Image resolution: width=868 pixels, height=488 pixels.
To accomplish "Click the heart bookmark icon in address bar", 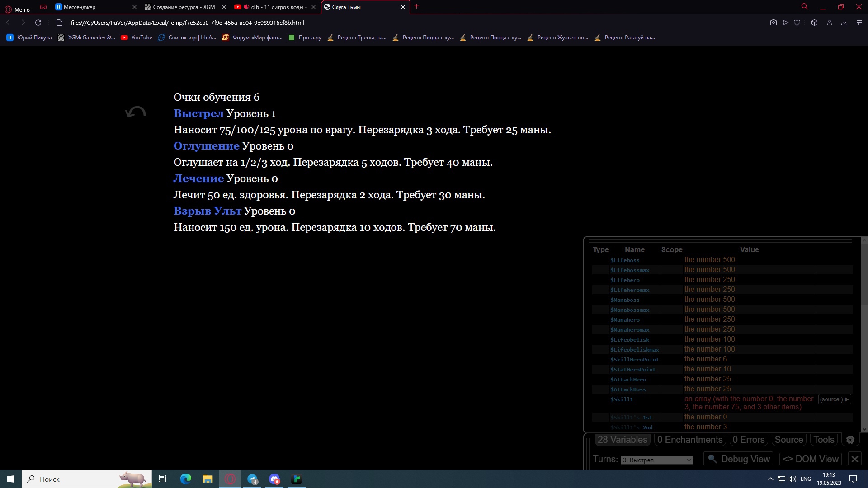I will 797,23.
